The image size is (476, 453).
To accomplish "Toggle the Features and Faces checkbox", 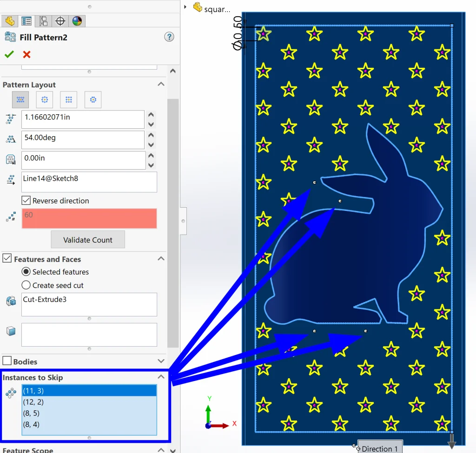I will coord(7,258).
